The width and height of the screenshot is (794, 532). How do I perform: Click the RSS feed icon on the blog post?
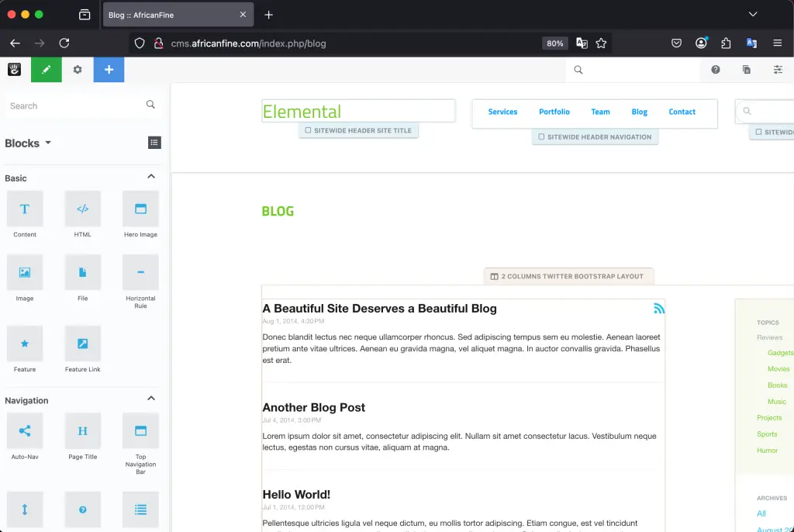659,308
